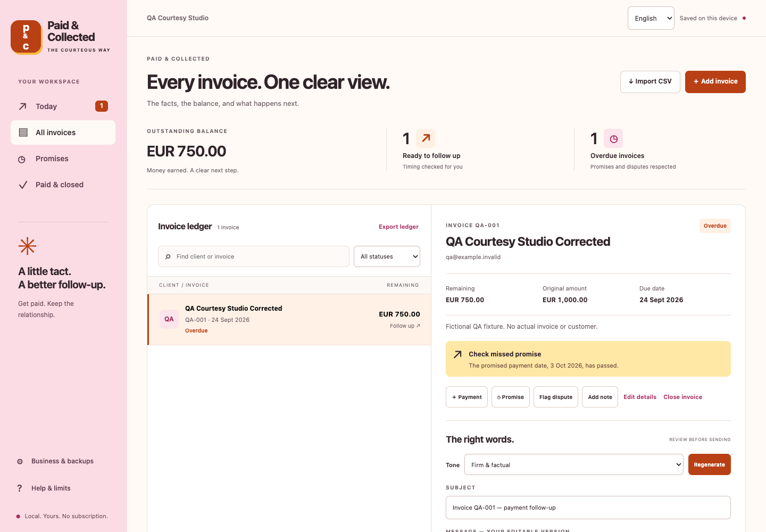Select All invoices in the sidebar
The image size is (766, 532).
pyautogui.click(x=63, y=132)
